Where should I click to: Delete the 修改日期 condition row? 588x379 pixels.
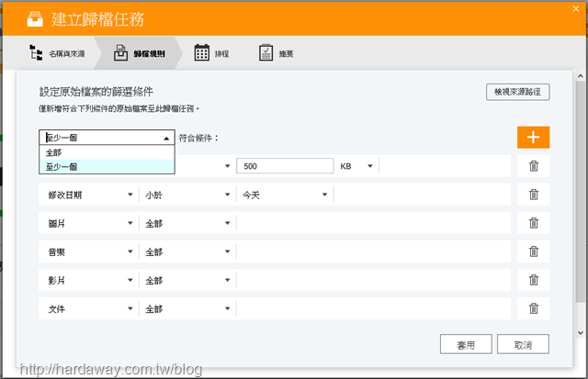(533, 195)
